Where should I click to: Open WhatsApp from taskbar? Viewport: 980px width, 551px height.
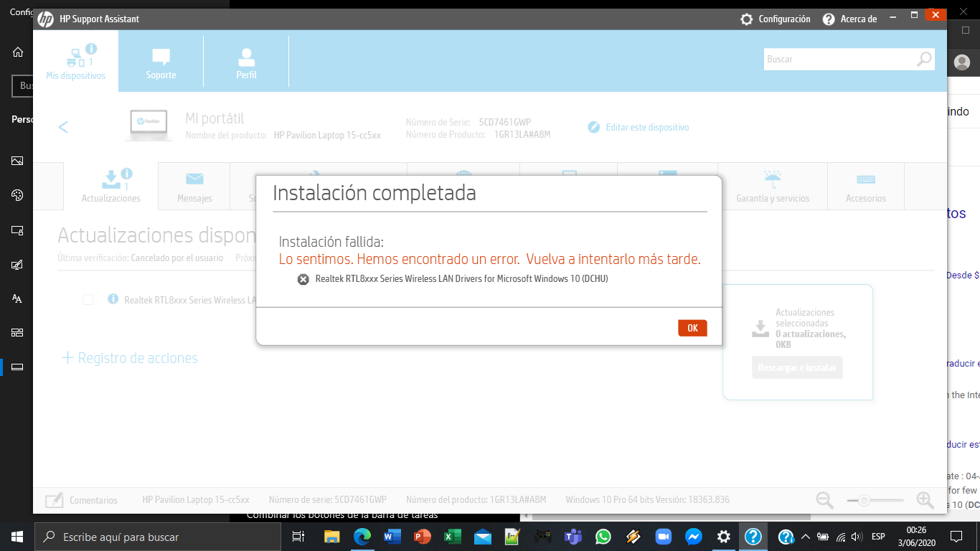603,536
